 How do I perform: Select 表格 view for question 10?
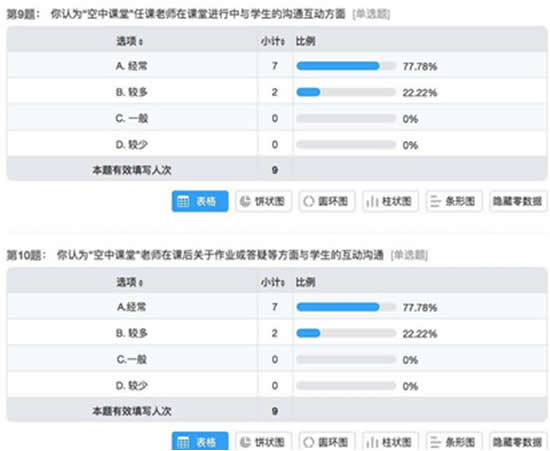pos(200,441)
